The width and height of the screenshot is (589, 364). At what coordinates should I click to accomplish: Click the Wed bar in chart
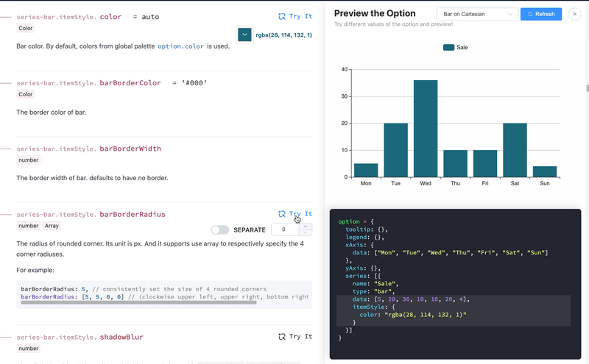pos(426,129)
